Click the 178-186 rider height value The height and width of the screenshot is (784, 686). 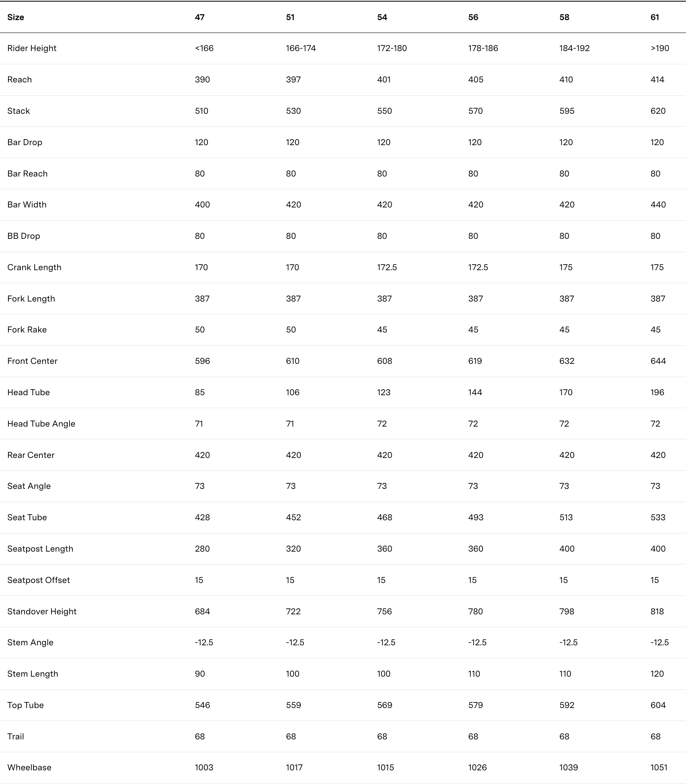(483, 48)
